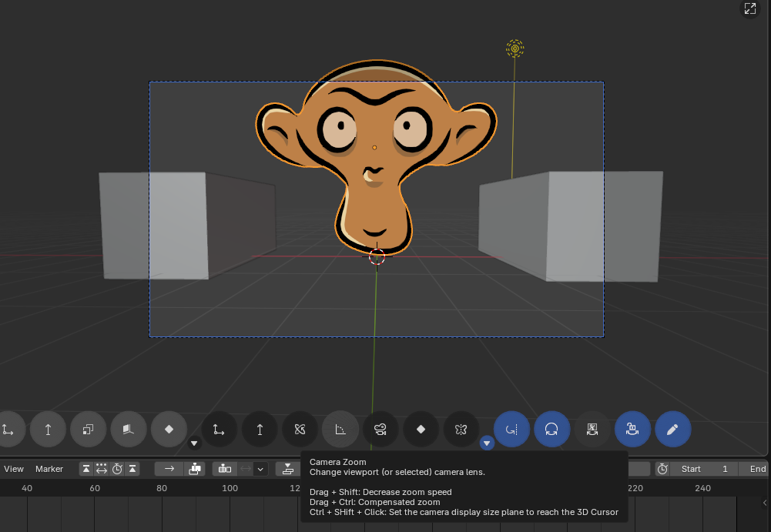
Task: Toggle the timeline icon left of dropdown chevron
Action: (225, 469)
